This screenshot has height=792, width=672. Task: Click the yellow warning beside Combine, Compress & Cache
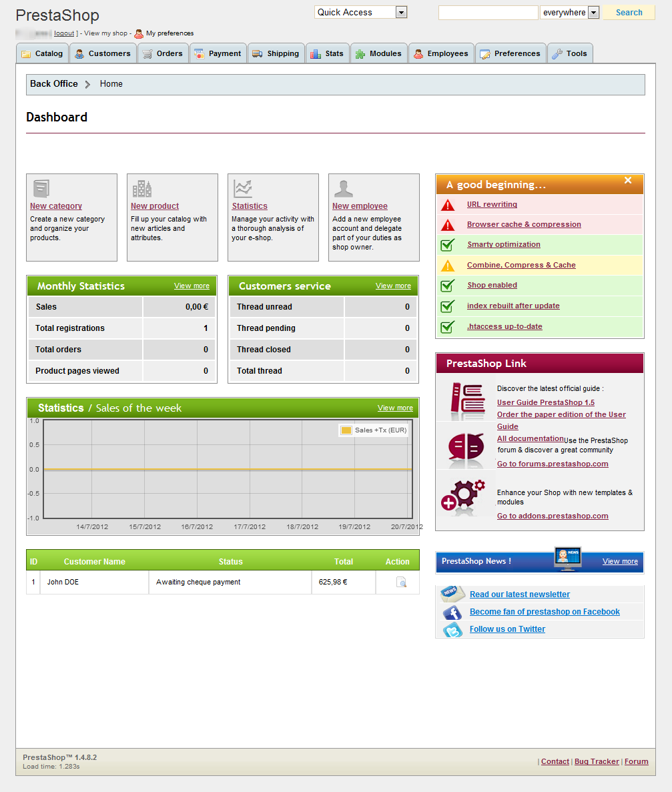448,266
